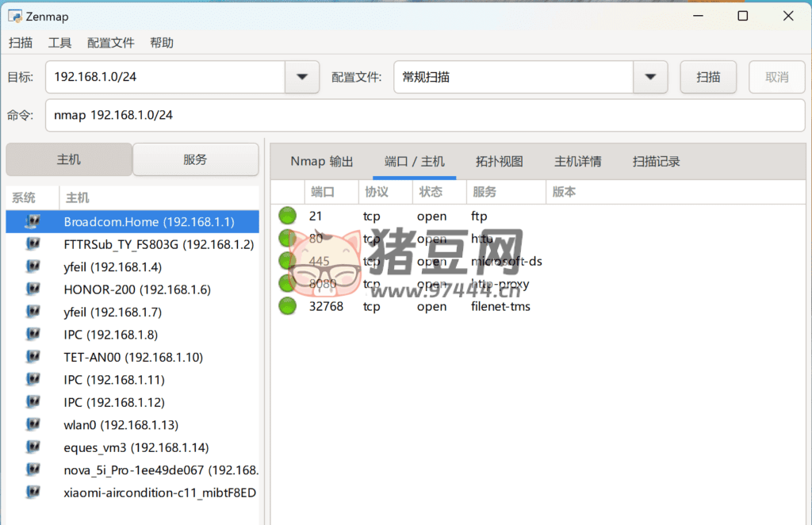Click OS icon beside xiaomi-aircondition host
Viewport: 812px width, 525px height.
[x=33, y=492]
